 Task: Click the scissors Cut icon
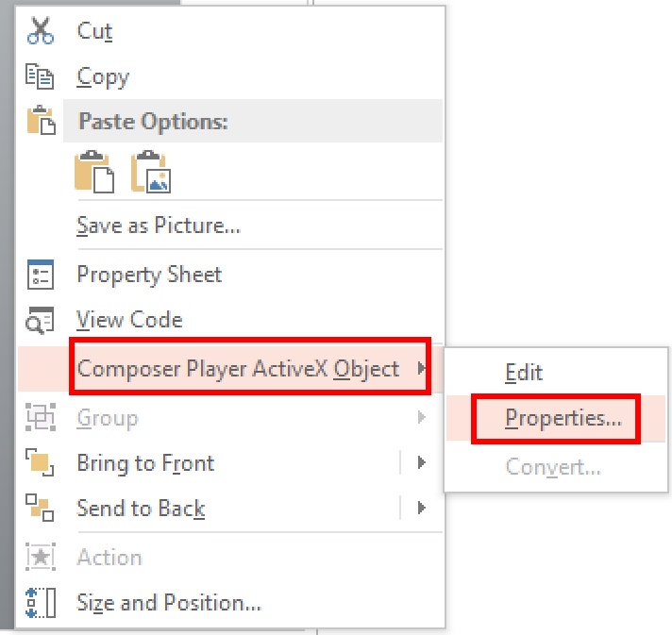(x=41, y=30)
